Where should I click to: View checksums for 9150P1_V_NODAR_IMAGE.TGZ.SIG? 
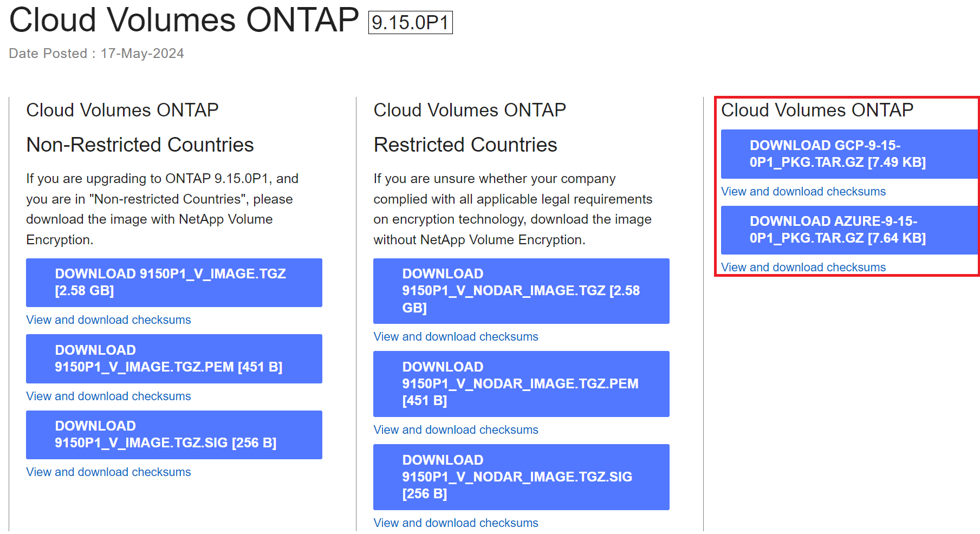point(455,522)
